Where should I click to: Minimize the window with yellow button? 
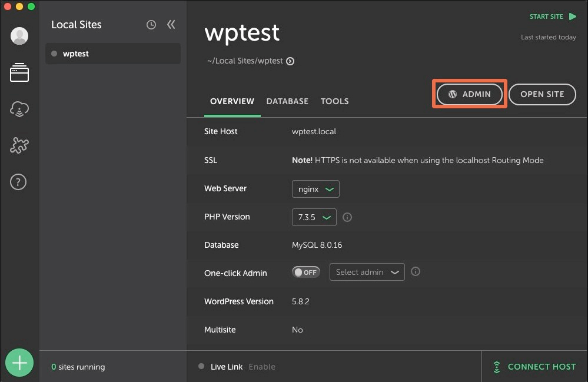19,6
